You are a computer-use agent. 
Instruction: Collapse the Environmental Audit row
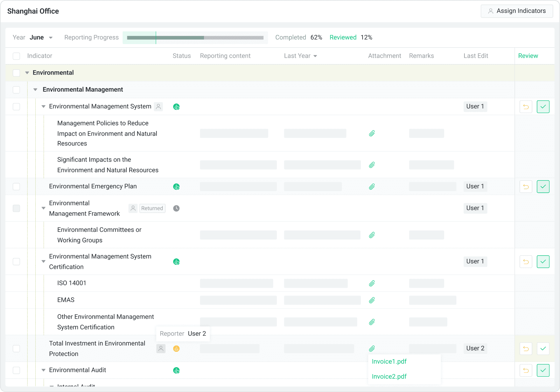tap(43, 370)
